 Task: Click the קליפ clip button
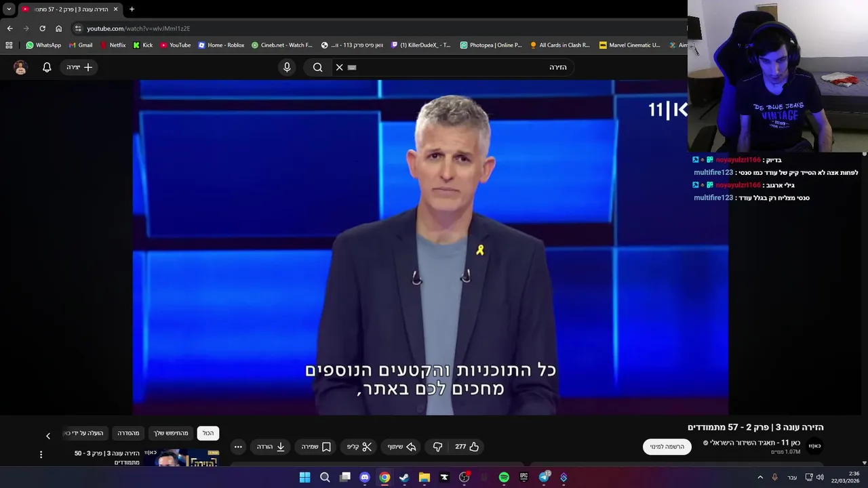tap(359, 447)
